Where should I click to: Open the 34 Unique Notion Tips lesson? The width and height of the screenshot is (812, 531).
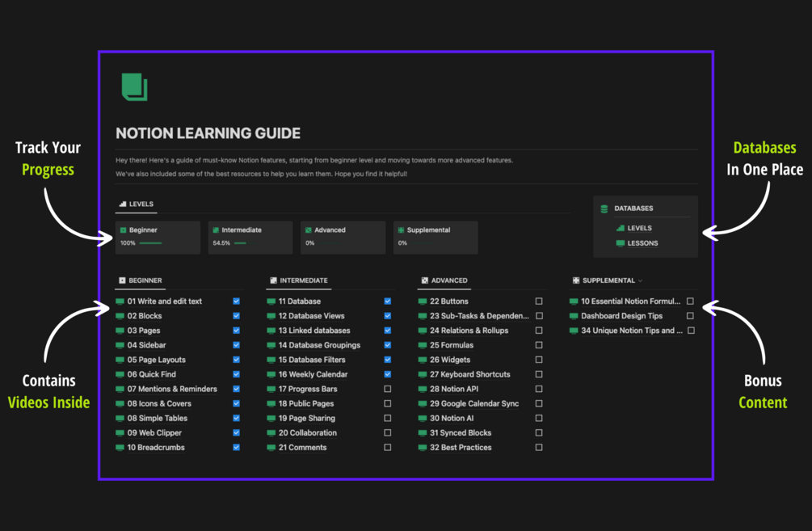coord(631,331)
